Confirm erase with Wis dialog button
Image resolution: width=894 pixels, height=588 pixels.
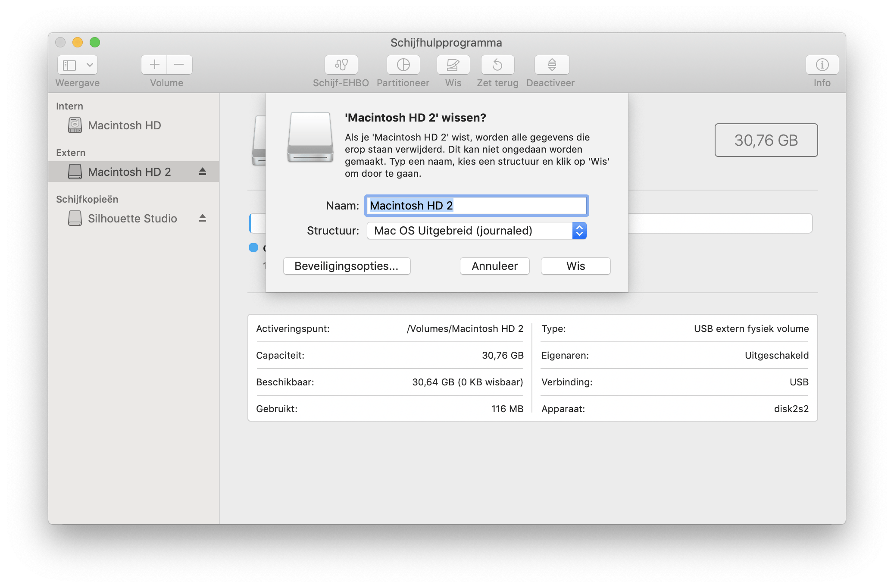click(x=575, y=266)
